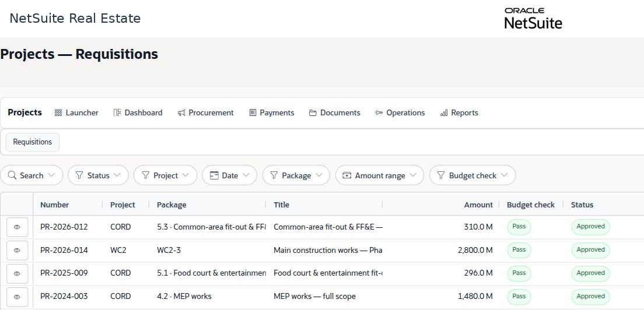
Task: Click the Budget check funnel icon
Action: pos(441,175)
